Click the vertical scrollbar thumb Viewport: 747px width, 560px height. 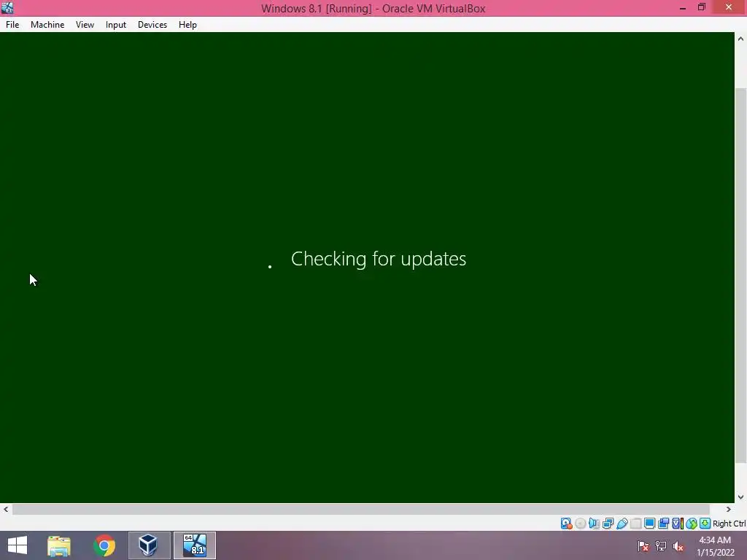tap(741, 275)
